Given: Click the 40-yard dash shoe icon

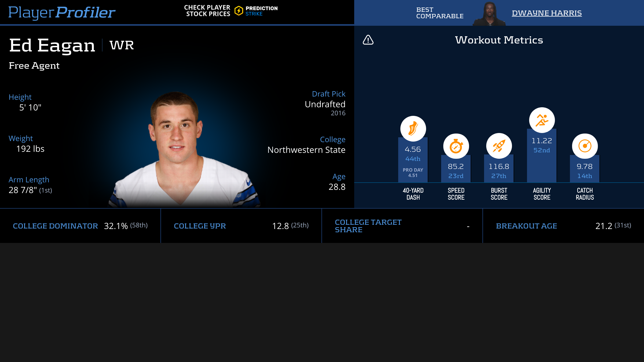Looking at the screenshot, I should tap(413, 129).
